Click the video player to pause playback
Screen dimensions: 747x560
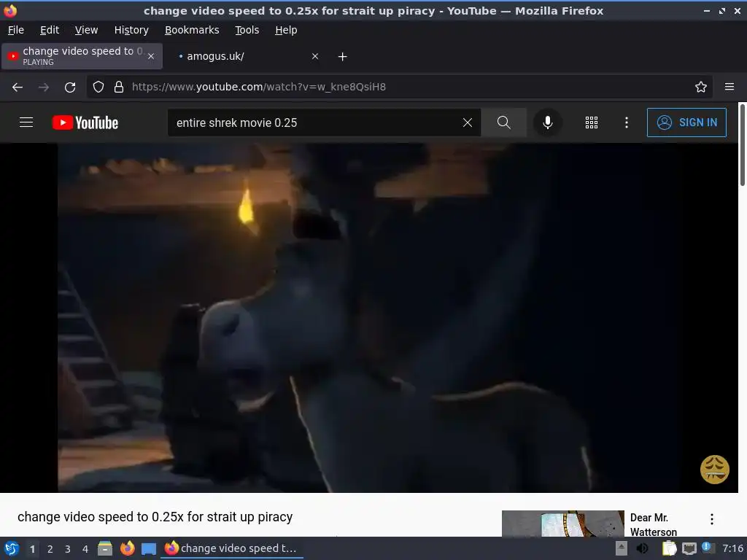tap(369, 318)
